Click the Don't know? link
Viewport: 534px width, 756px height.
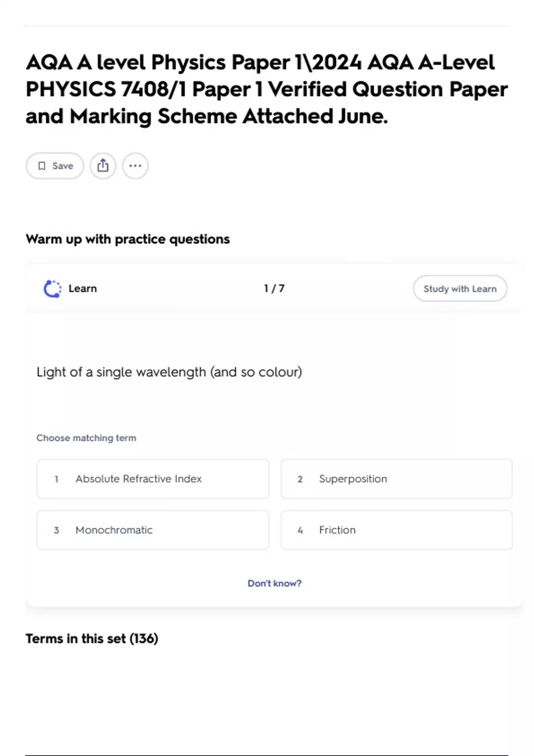click(275, 583)
